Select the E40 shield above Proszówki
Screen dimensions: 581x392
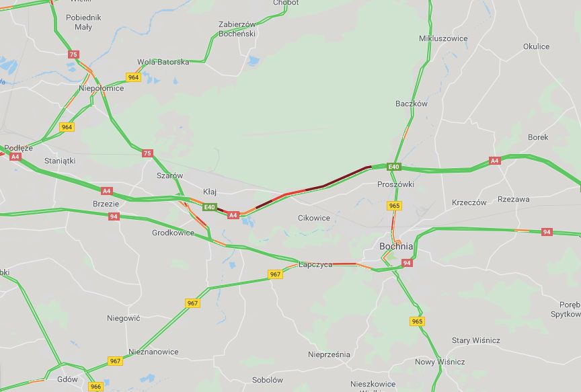tap(393, 167)
